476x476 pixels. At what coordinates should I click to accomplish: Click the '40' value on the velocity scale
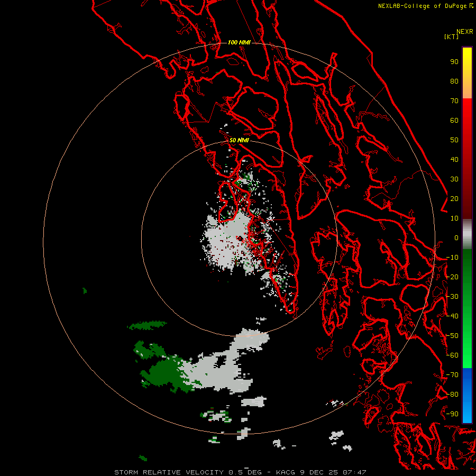[454, 159]
